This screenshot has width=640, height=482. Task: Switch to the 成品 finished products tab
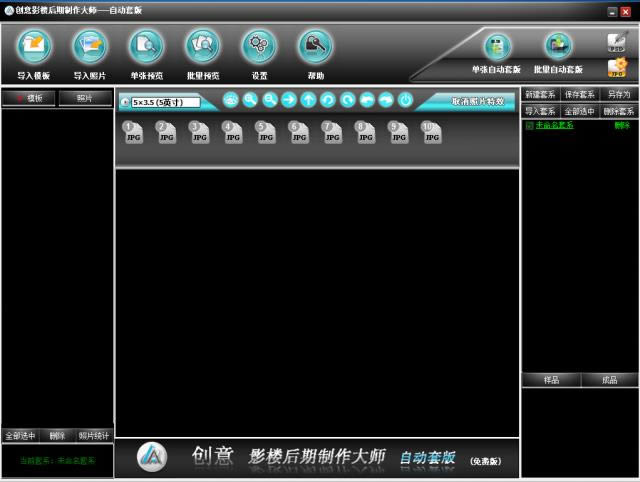[x=609, y=380]
